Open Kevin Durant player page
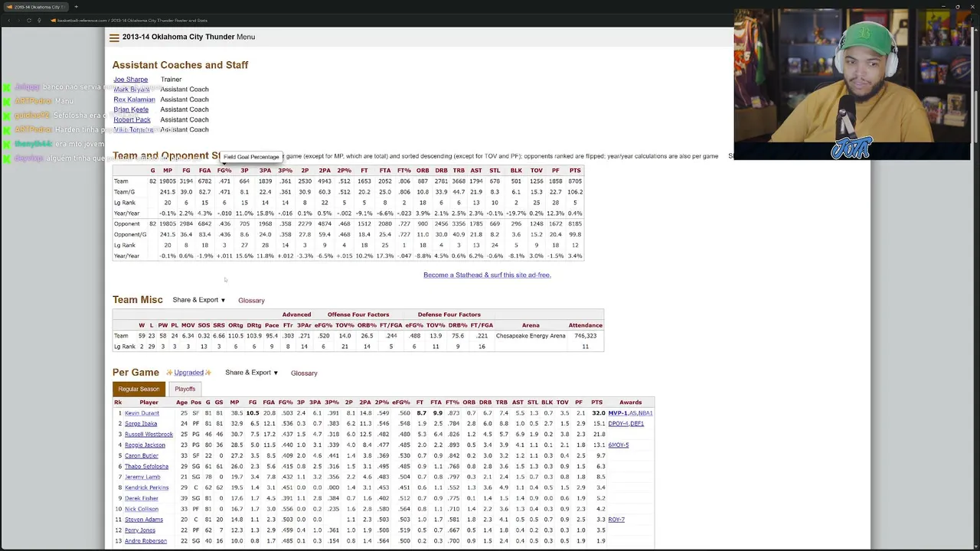 tap(142, 413)
